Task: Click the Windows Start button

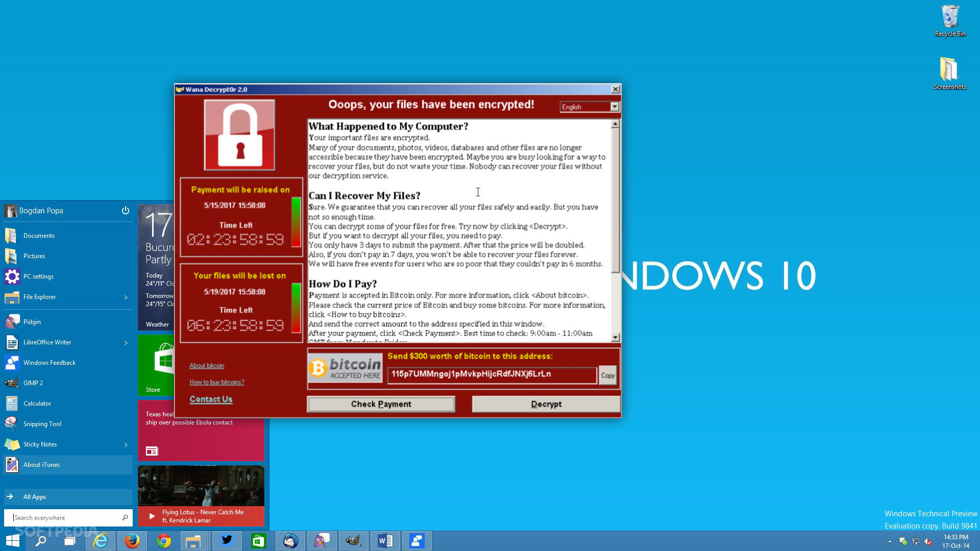Action: [13, 541]
